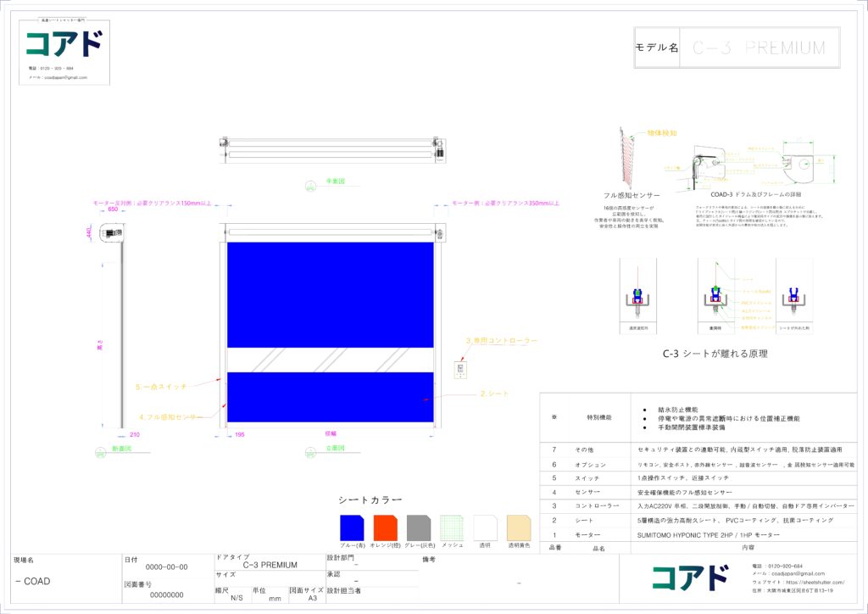The image size is (868, 614).
Task: Choose the gray sheet color swatch
Action: pos(419,527)
